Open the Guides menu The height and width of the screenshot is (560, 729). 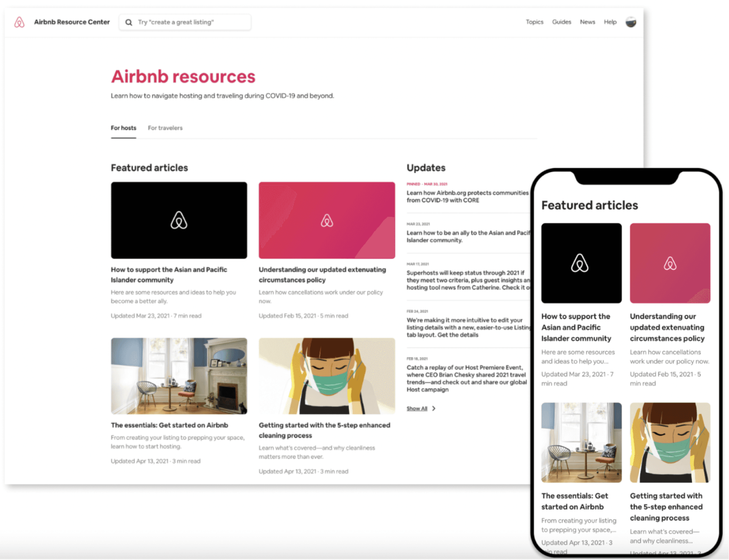pos(561,22)
